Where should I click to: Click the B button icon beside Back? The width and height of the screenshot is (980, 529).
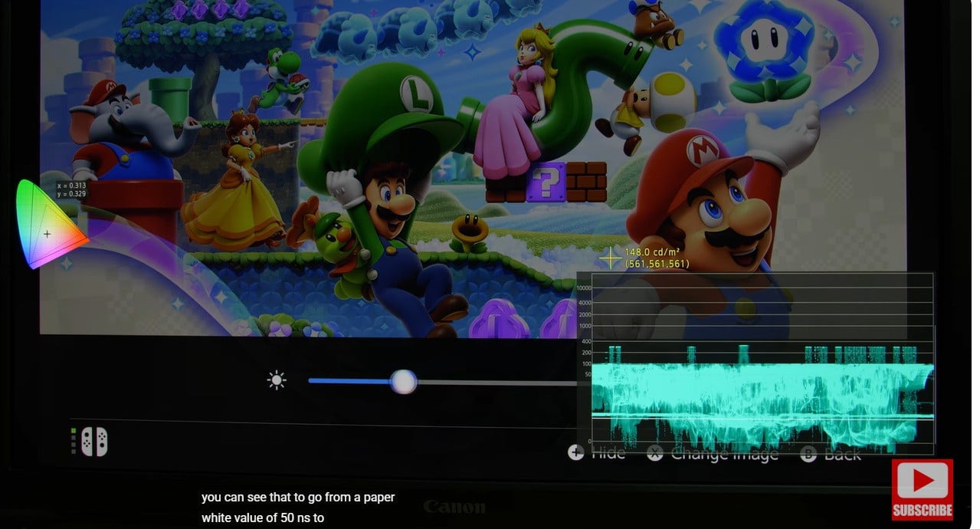click(808, 454)
